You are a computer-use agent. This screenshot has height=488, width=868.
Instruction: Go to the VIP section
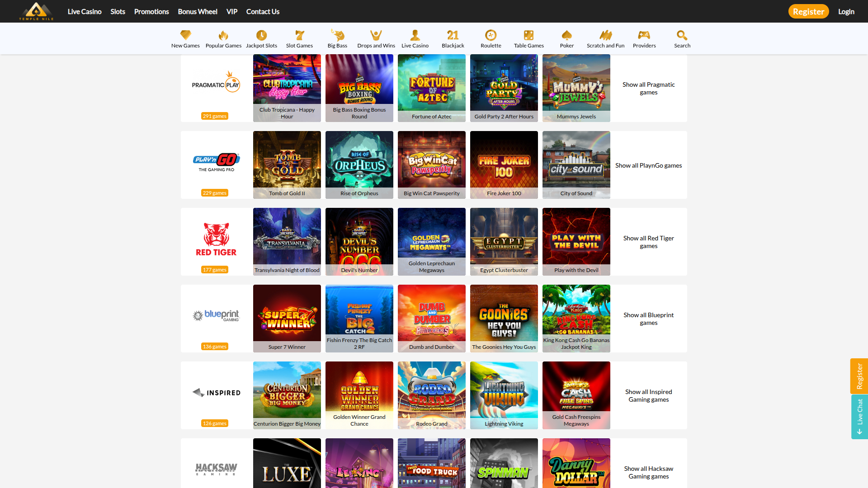tap(231, 11)
